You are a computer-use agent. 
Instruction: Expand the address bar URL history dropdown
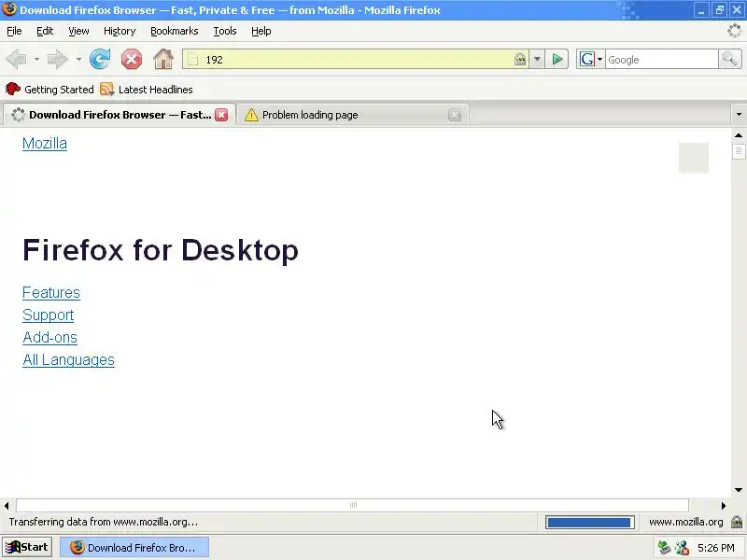click(x=537, y=60)
